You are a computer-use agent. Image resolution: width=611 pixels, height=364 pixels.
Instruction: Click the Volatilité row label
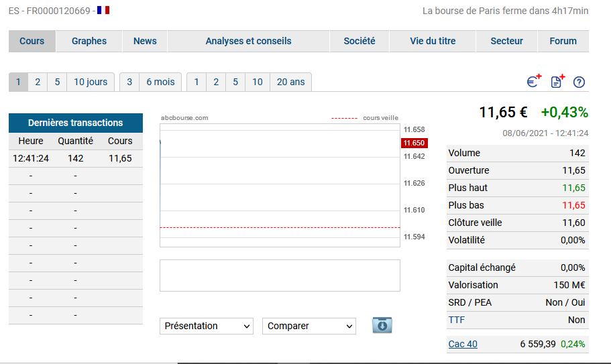coord(466,240)
